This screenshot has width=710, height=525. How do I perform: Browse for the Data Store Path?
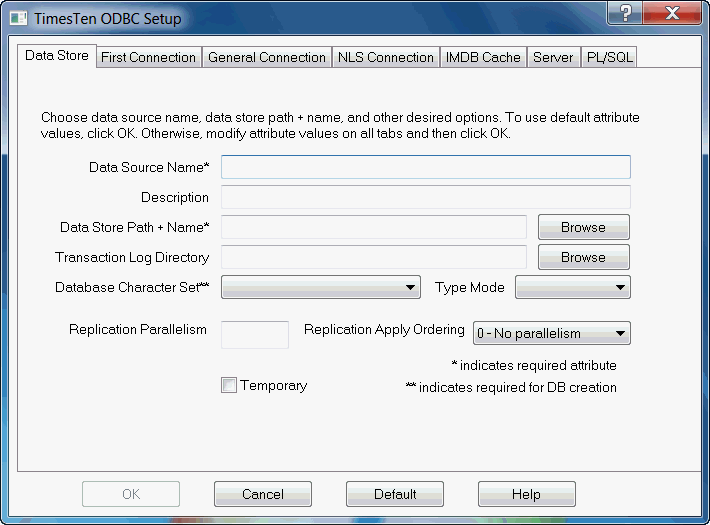(583, 227)
